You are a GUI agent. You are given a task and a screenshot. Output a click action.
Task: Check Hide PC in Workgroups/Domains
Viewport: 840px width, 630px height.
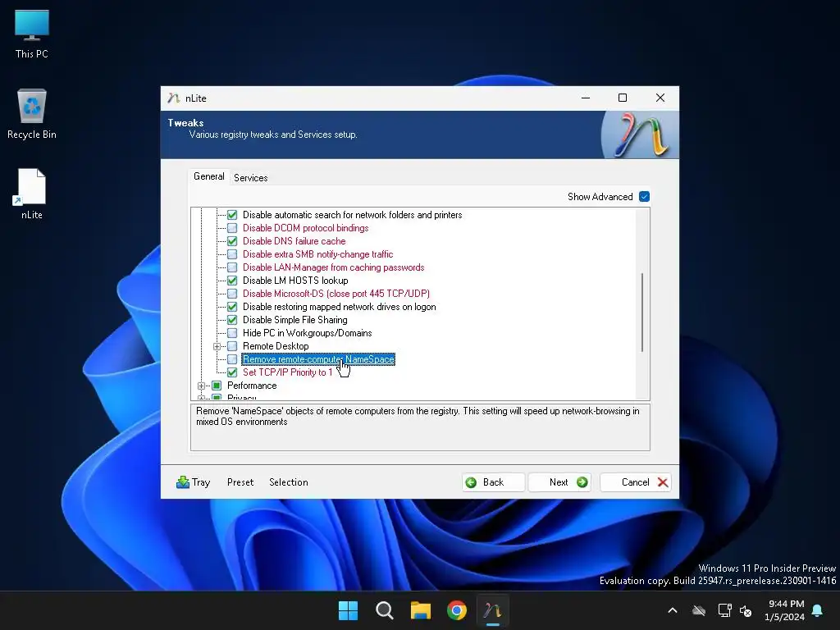[x=232, y=333]
